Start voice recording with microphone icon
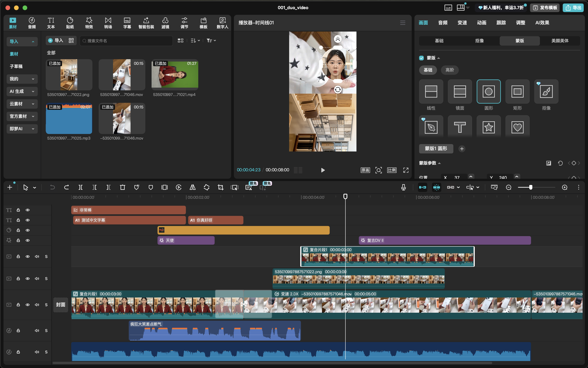 [403, 187]
